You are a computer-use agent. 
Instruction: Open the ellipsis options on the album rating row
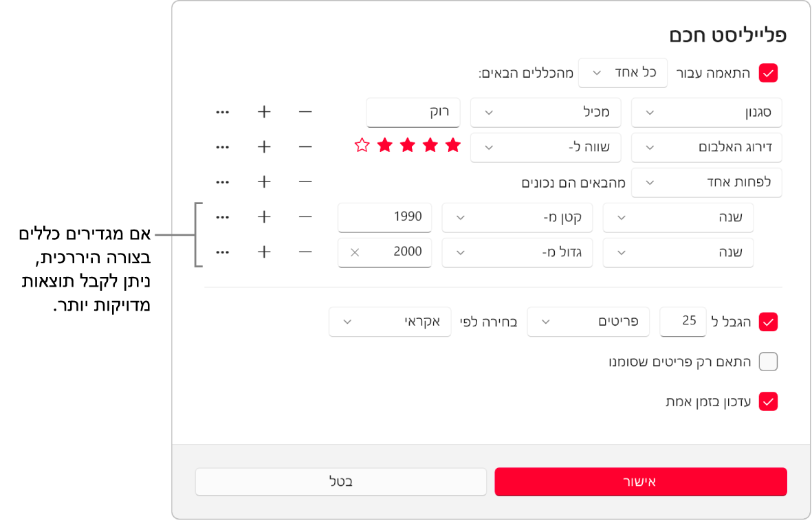tap(222, 146)
